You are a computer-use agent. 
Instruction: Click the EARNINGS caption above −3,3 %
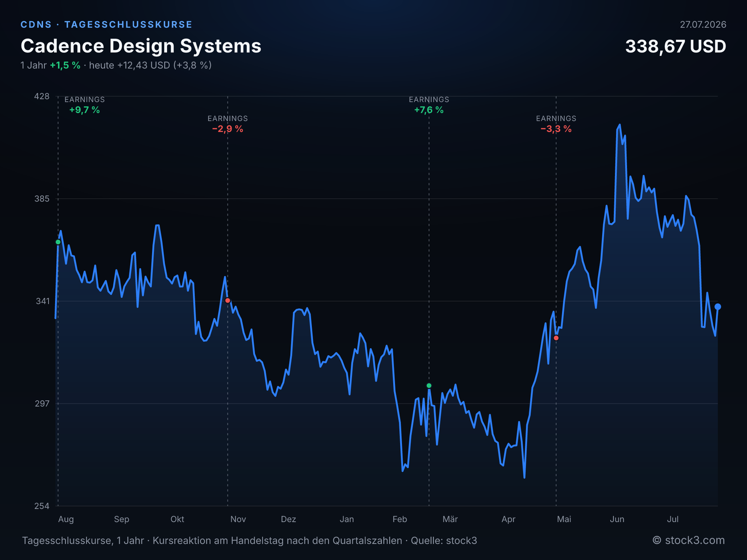[x=556, y=119]
